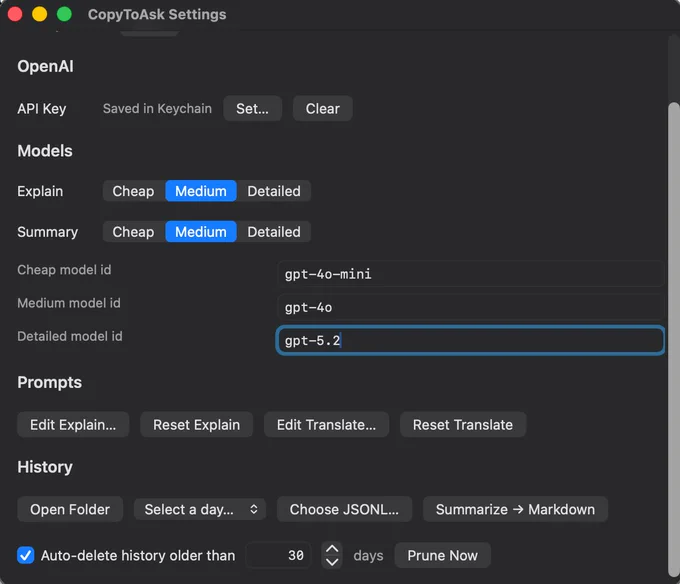Open the history folder

[70, 509]
